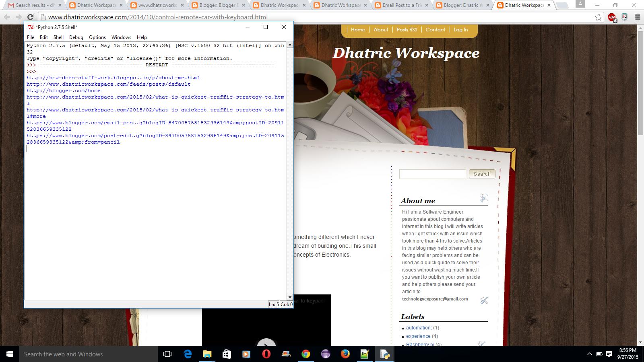Viewport: 644px width, 362px height.
Task: Open Task View from the taskbar
Action: coord(167,354)
